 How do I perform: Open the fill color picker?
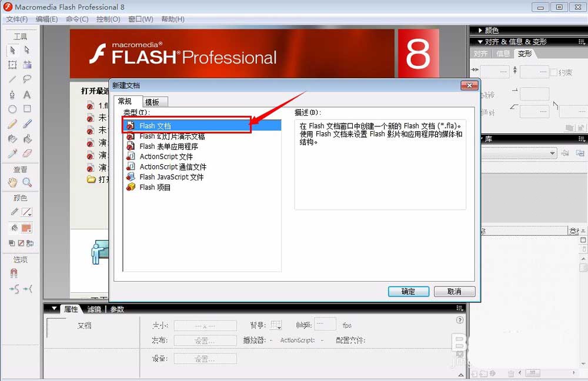click(26, 228)
